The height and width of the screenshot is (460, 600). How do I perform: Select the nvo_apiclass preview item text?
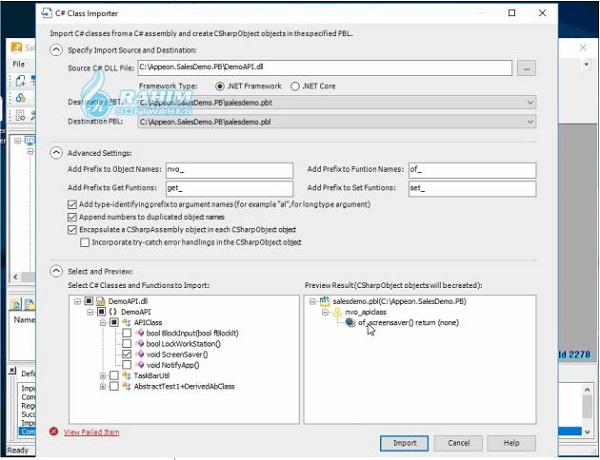[366, 312]
